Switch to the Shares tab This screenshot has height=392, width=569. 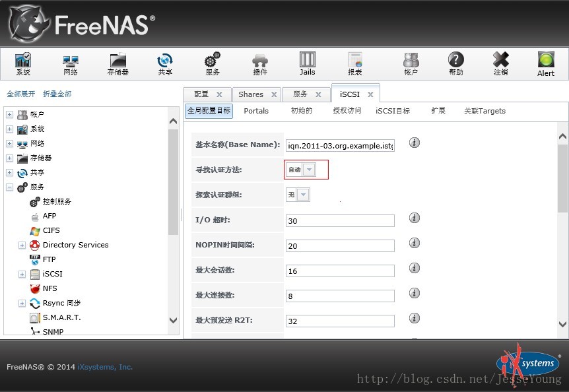pyautogui.click(x=257, y=94)
